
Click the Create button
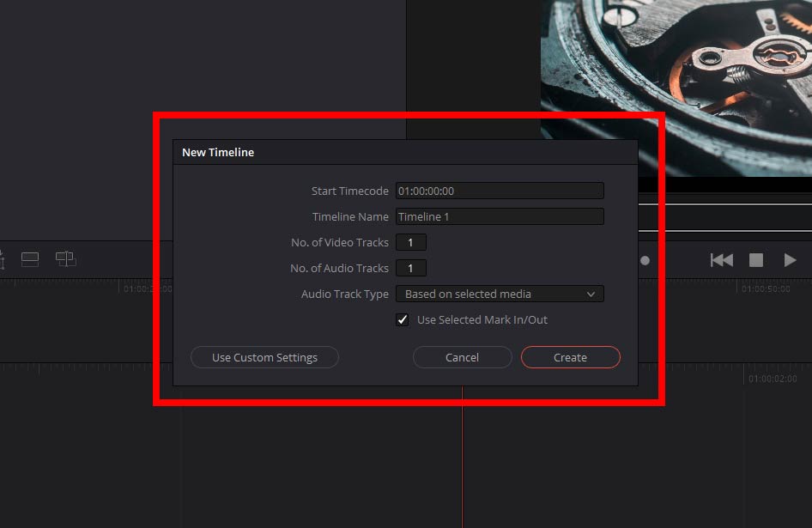point(570,357)
